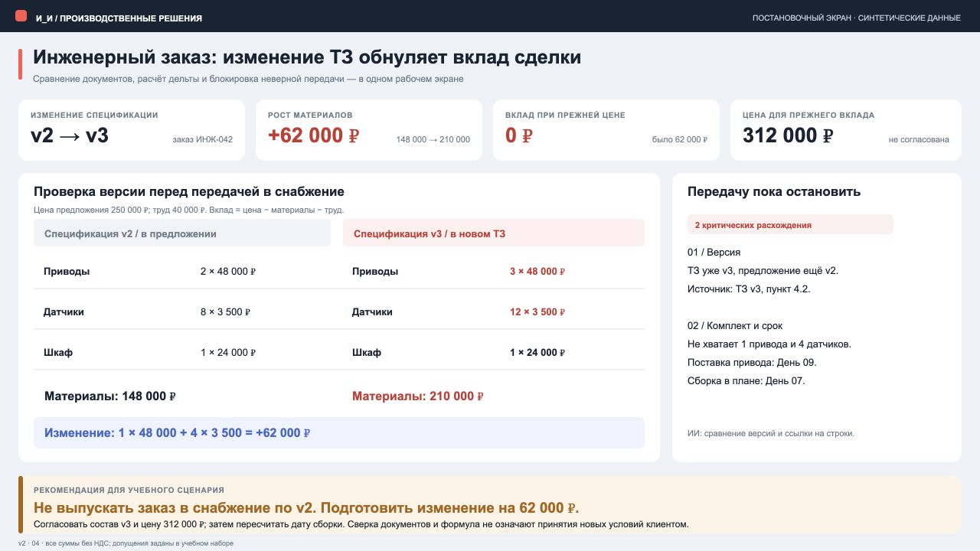Click footer note v2 · 04 · все суммы без НДС
Image resolution: width=980 pixels, height=551 pixels.
pos(126,543)
